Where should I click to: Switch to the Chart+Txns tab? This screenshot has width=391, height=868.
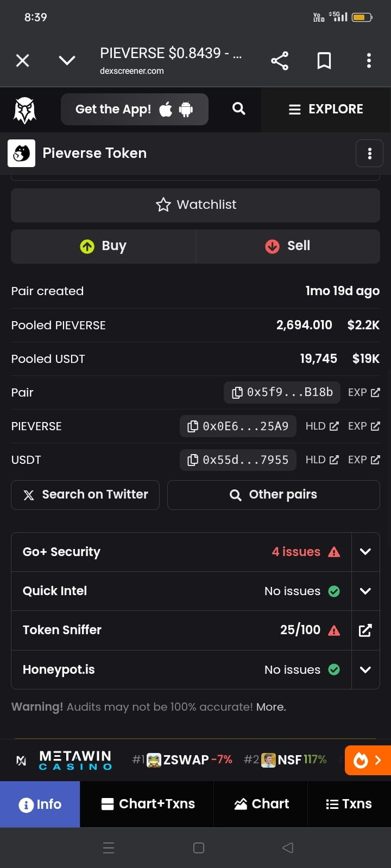coord(148,804)
